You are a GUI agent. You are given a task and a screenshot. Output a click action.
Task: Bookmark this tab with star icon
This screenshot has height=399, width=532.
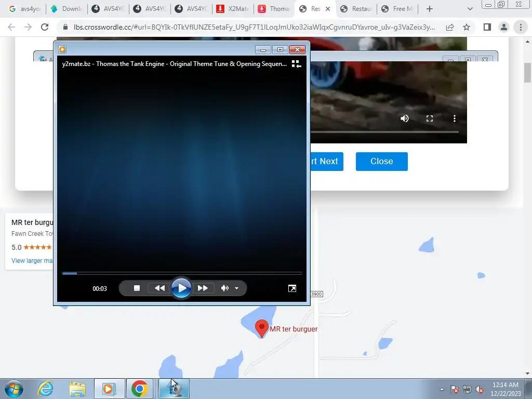point(467,27)
